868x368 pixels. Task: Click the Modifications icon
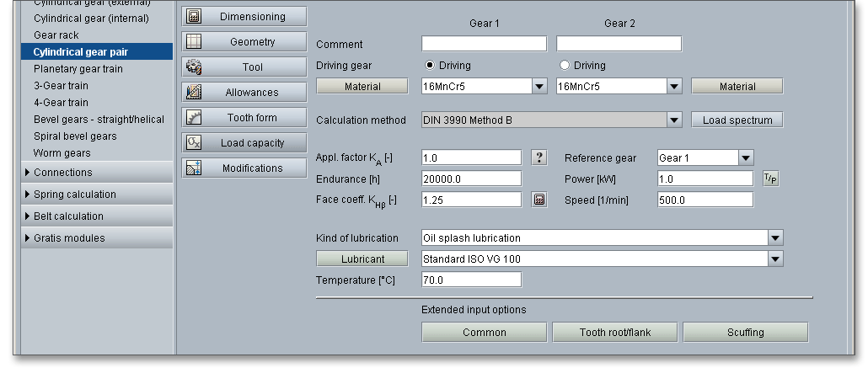pos(193,168)
